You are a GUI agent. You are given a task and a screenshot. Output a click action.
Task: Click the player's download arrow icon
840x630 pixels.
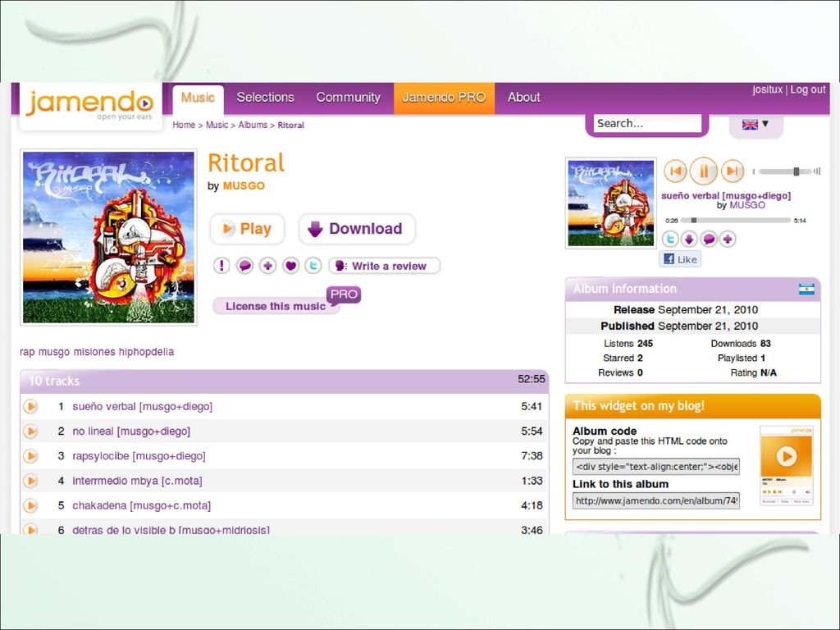coord(689,239)
